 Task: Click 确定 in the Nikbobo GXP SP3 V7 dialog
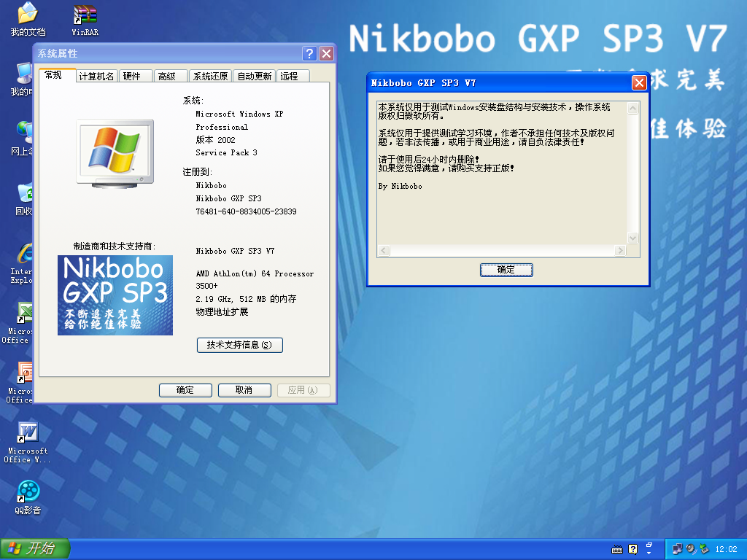point(506,270)
